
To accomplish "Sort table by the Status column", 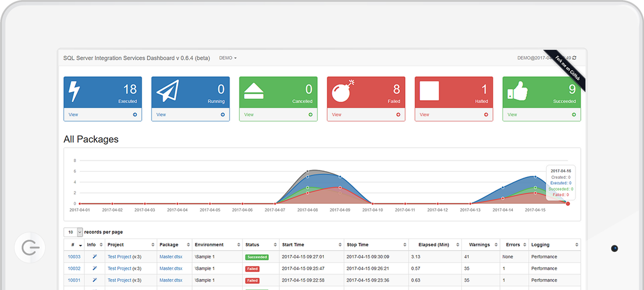I will (x=261, y=244).
